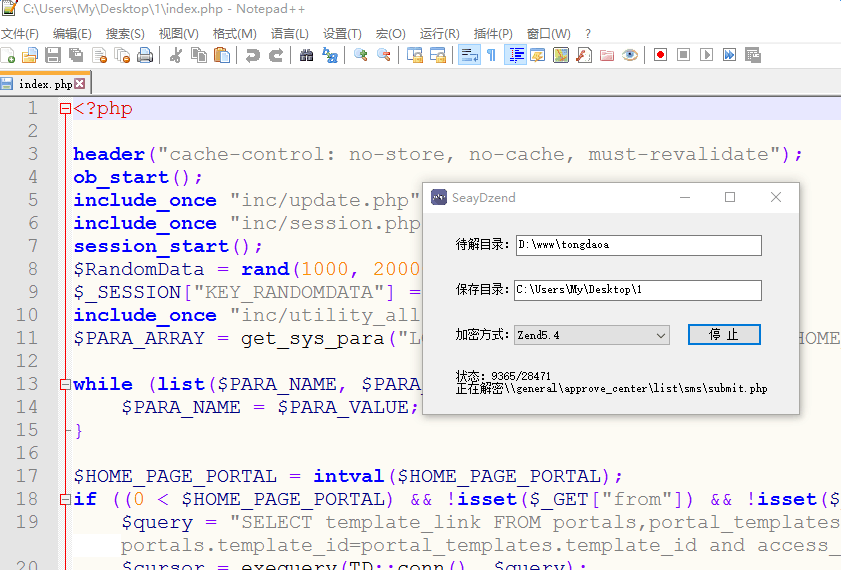Open the 运行(R) menu
The image size is (841, 570).
point(439,34)
